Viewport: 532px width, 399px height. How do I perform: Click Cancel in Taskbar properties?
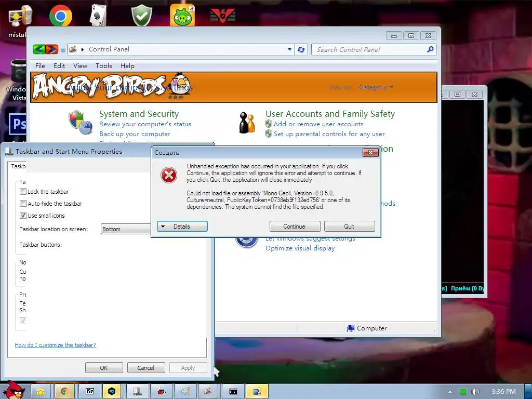tap(146, 368)
